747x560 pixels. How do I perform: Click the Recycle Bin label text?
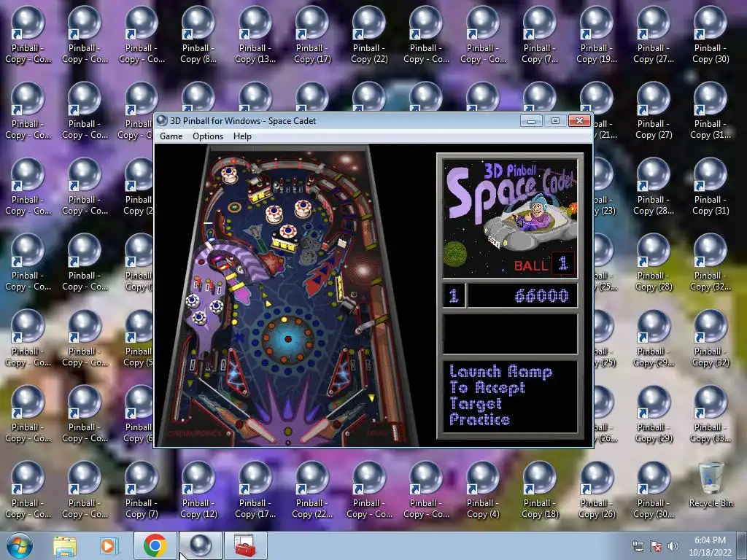(711, 503)
